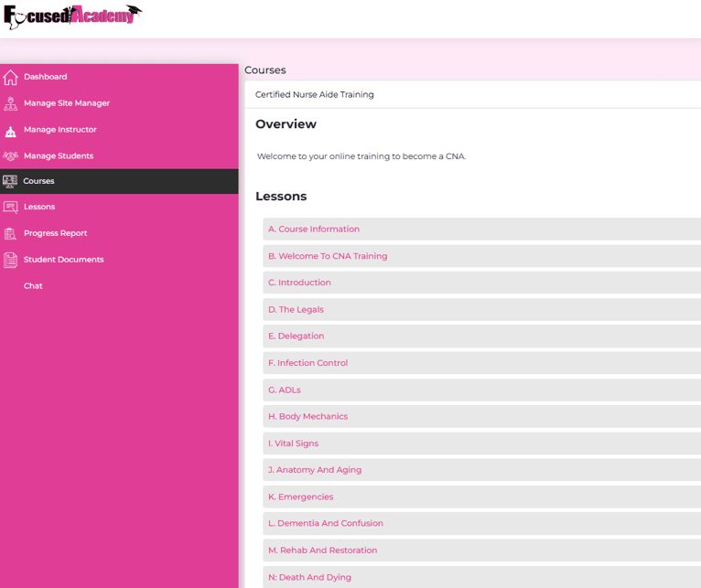701x588 pixels.
Task: Go to Dashboard menu item
Action: click(x=45, y=77)
